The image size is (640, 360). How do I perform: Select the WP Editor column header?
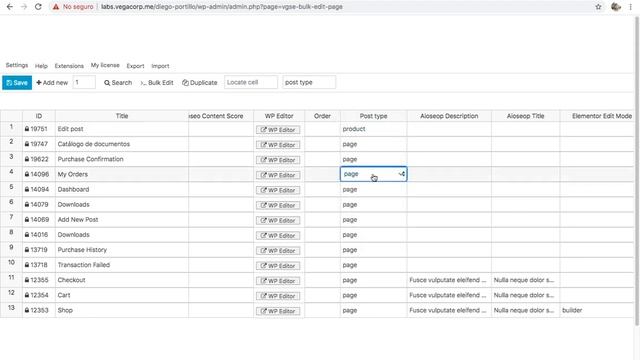click(279, 116)
